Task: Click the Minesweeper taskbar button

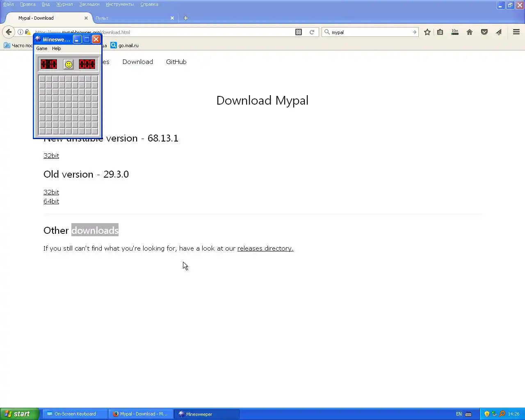Action: [x=207, y=414]
